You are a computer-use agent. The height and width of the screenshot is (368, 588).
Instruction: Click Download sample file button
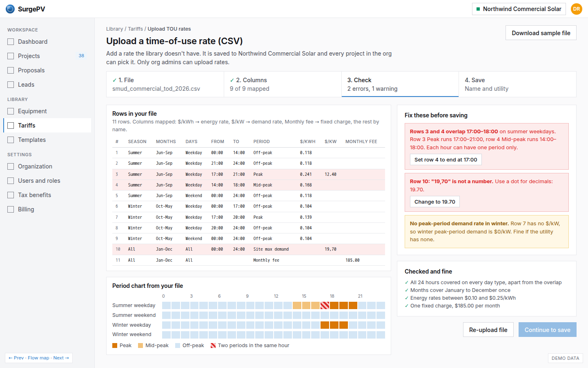[541, 33]
